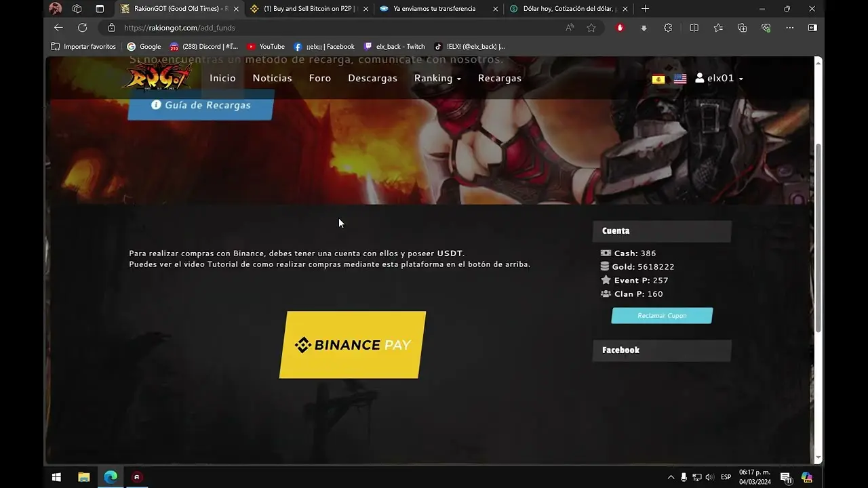Screen dimensions: 868x488
Task: Open the tab actions menu icon
Action: pyautogui.click(x=100, y=9)
